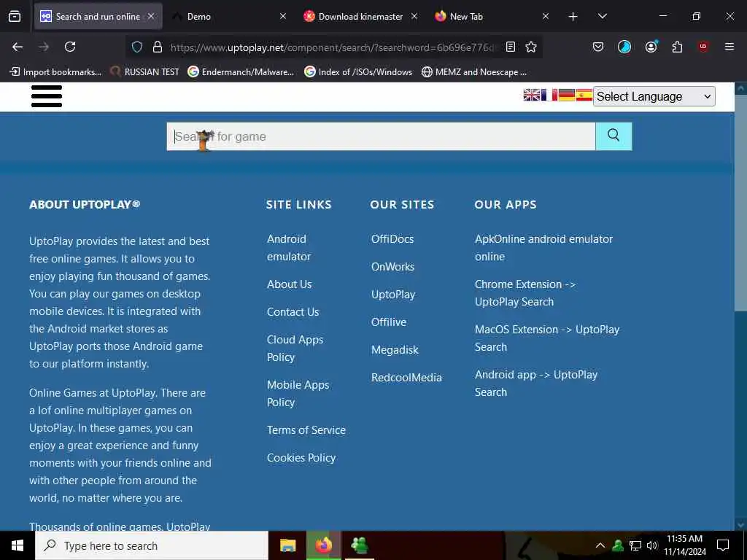Image resolution: width=747 pixels, height=560 pixels.
Task: Open the uBlock Origin icon
Action: 703,47
